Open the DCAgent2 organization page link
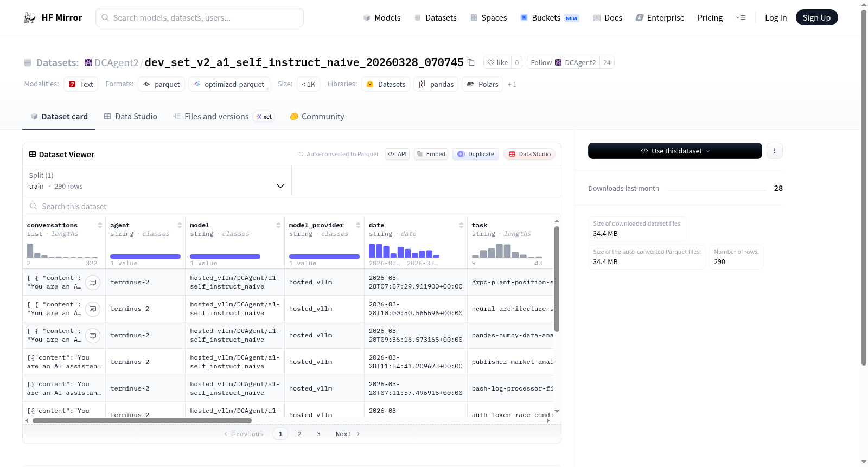This screenshot has width=868, height=467. coord(116,63)
